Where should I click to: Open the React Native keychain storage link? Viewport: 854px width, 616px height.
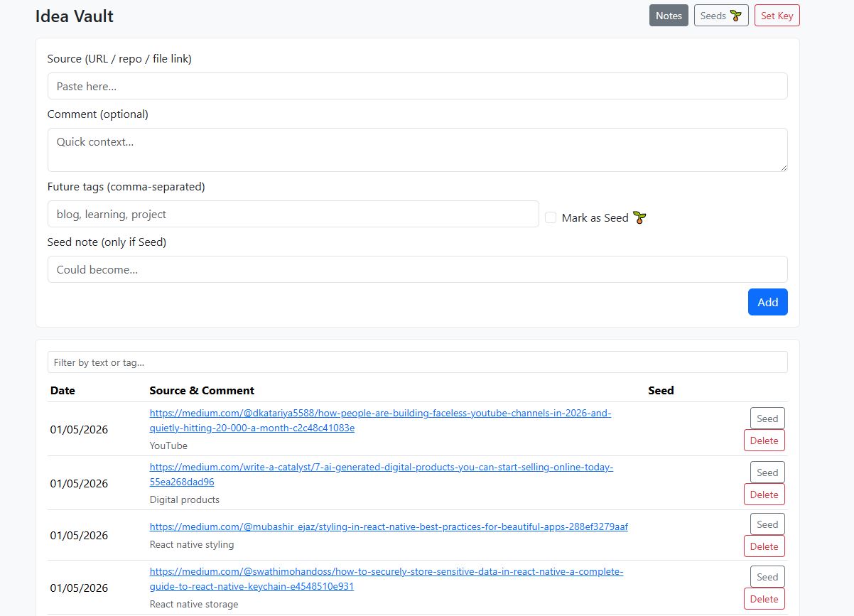[386, 578]
